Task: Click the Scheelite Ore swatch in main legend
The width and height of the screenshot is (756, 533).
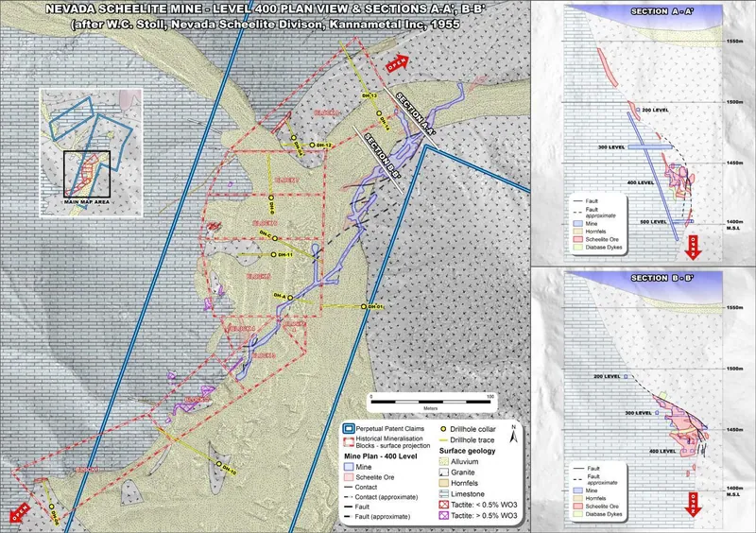Action: tap(349, 477)
